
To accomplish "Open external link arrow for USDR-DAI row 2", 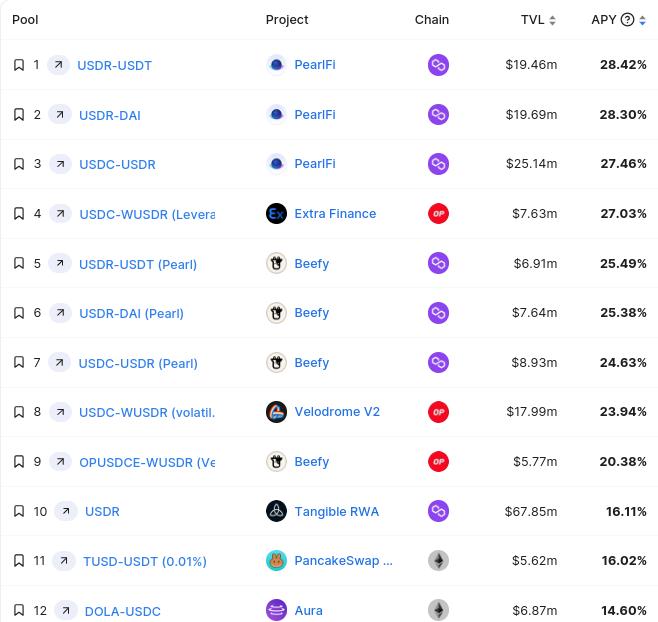I will point(60,115).
